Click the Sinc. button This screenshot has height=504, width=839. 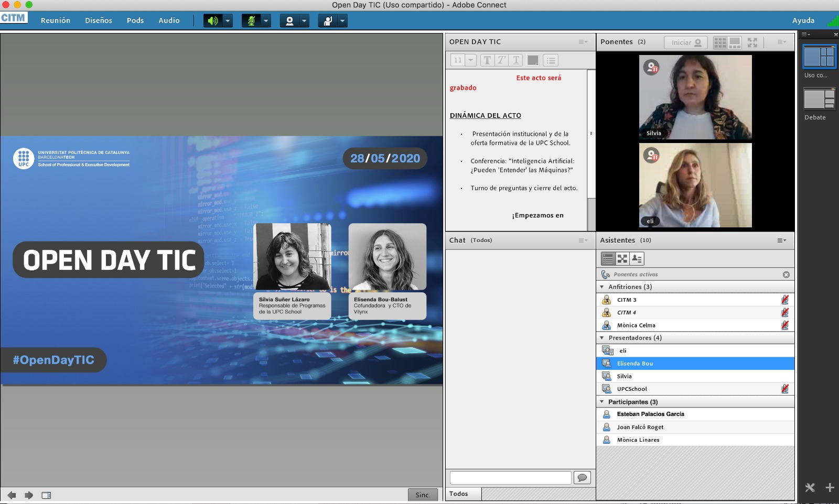[423, 495]
